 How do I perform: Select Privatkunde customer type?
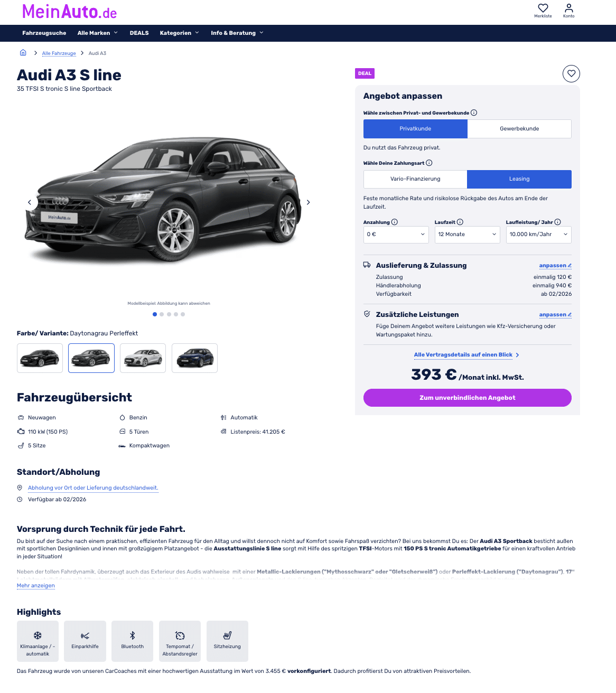click(x=415, y=129)
